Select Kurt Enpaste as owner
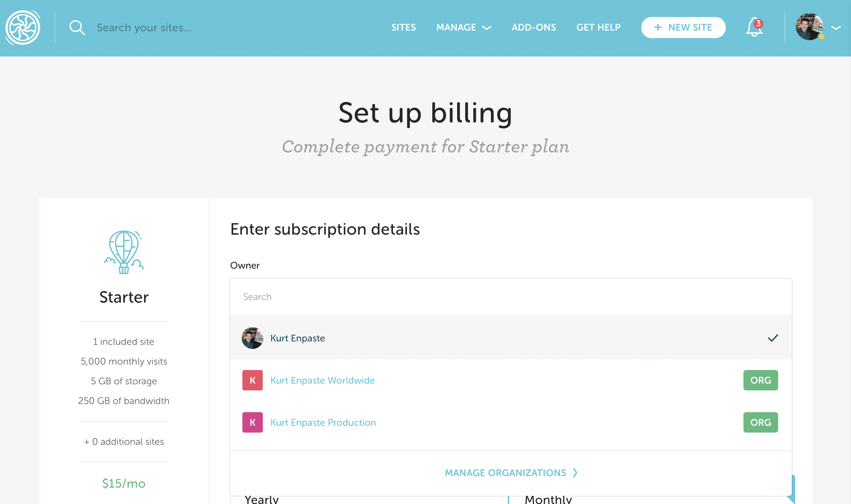 pyautogui.click(x=298, y=338)
